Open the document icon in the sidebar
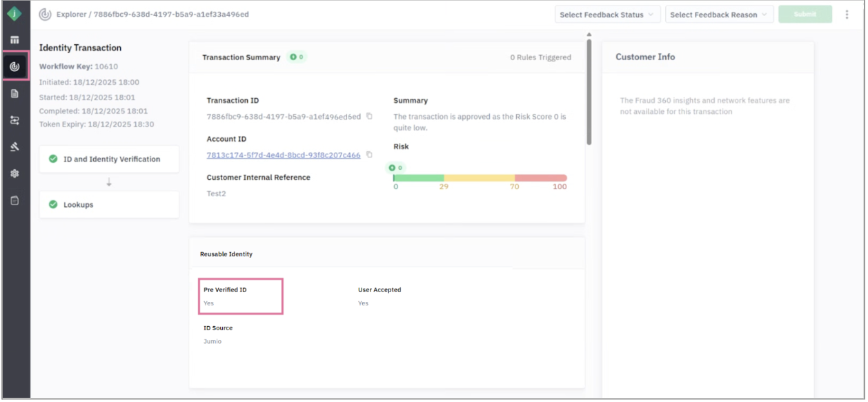 point(14,94)
